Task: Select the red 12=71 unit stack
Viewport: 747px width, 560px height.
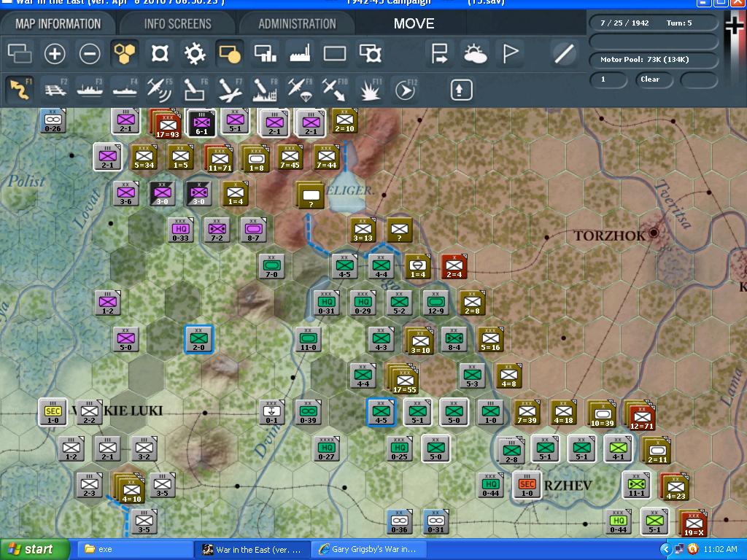Action: pos(640,416)
